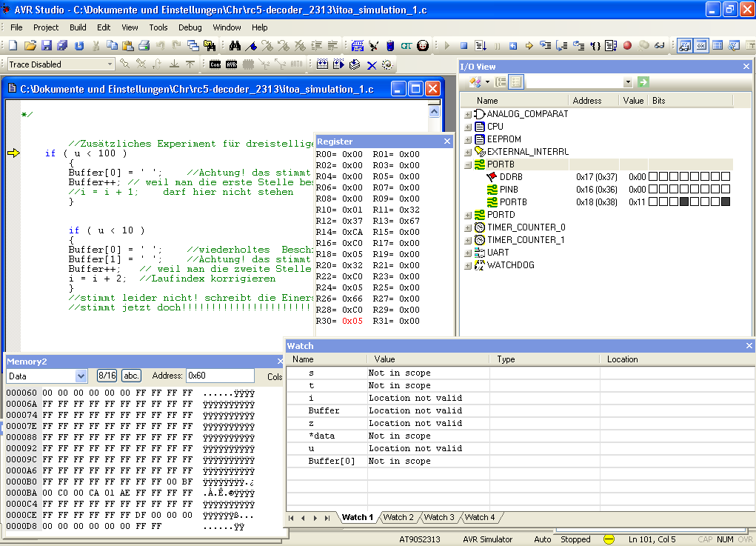This screenshot has width=756, height=546.
Task: Click the Stop Debugging square icon
Action: 464,45
